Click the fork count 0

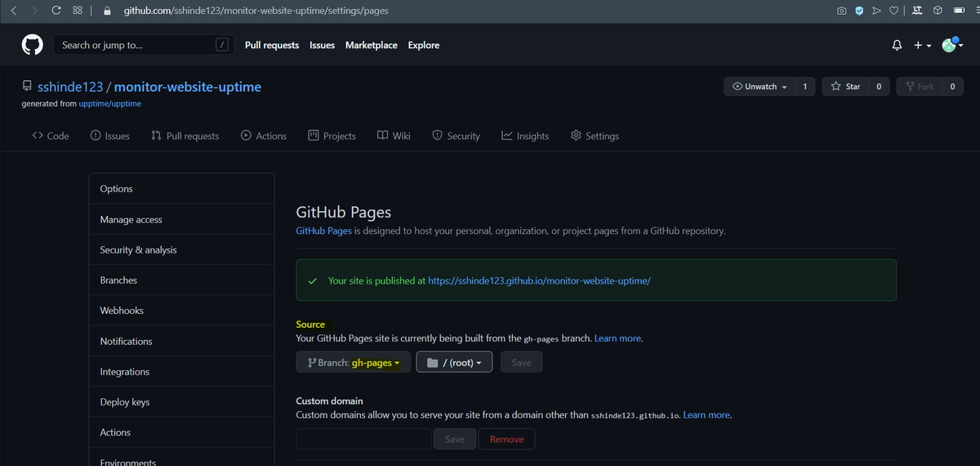point(952,86)
